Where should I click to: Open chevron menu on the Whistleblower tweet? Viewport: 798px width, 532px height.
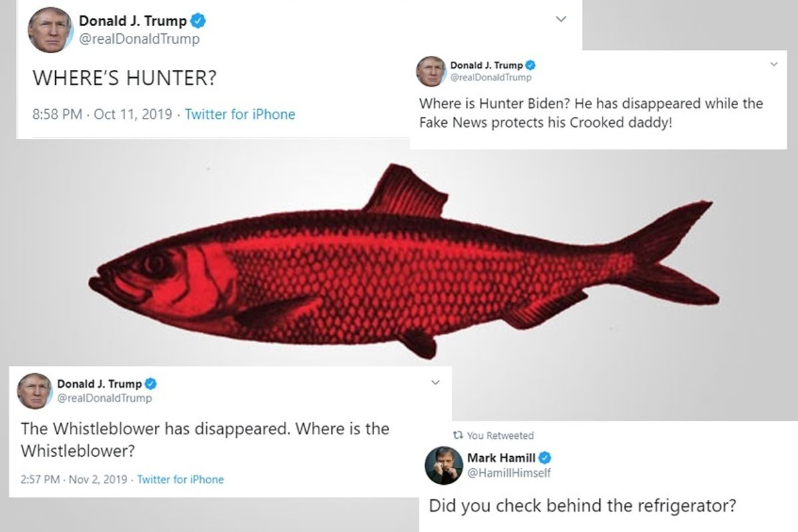pos(436,383)
